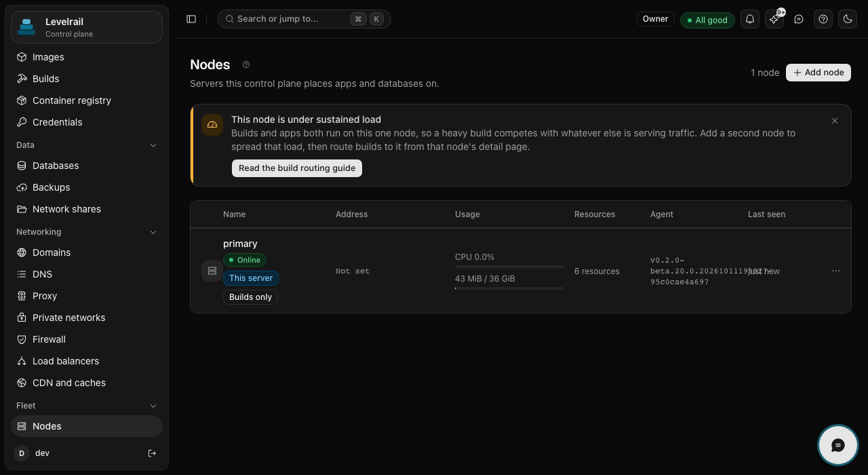
Task: Click the Proxy icon in sidebar
Action: click(22, 296)
